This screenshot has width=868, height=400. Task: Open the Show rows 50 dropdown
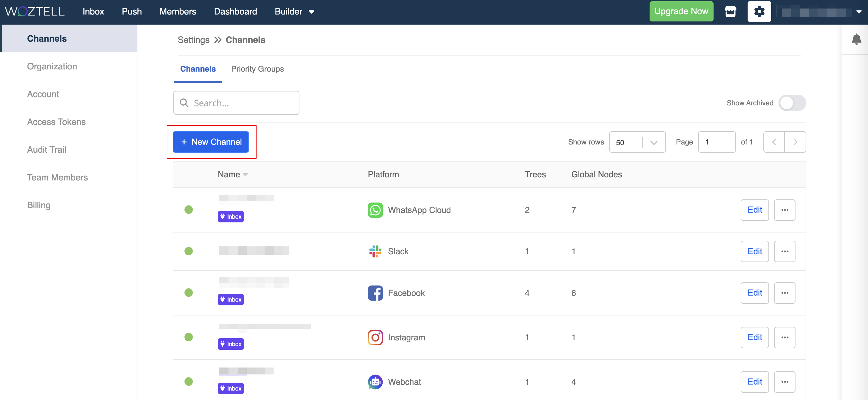tap(637, 142)
